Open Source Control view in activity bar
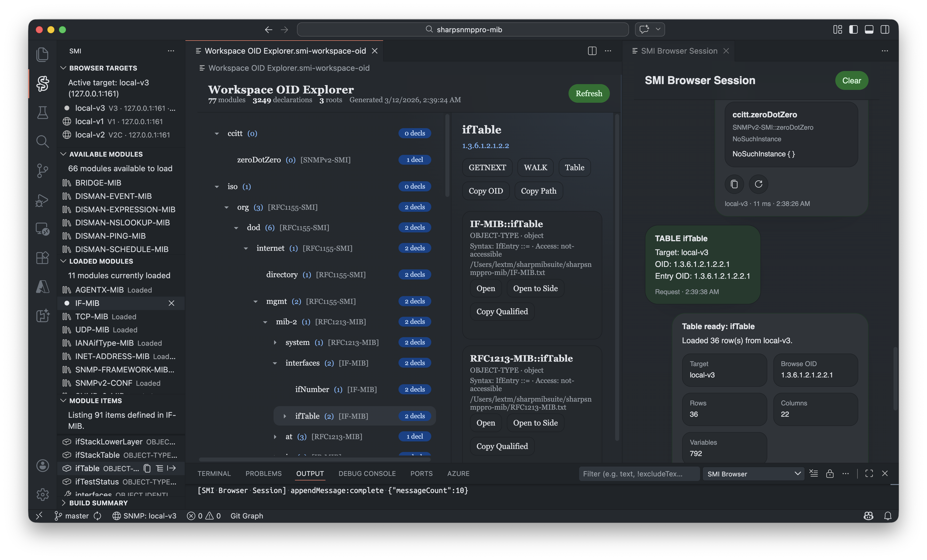Image resolution: width=927 pixels, height=560 pixels. [x=43, y=170]
